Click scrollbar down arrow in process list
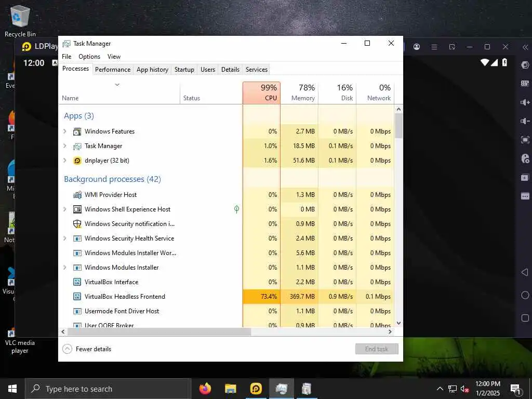532x399 pixels. [398, 323]
